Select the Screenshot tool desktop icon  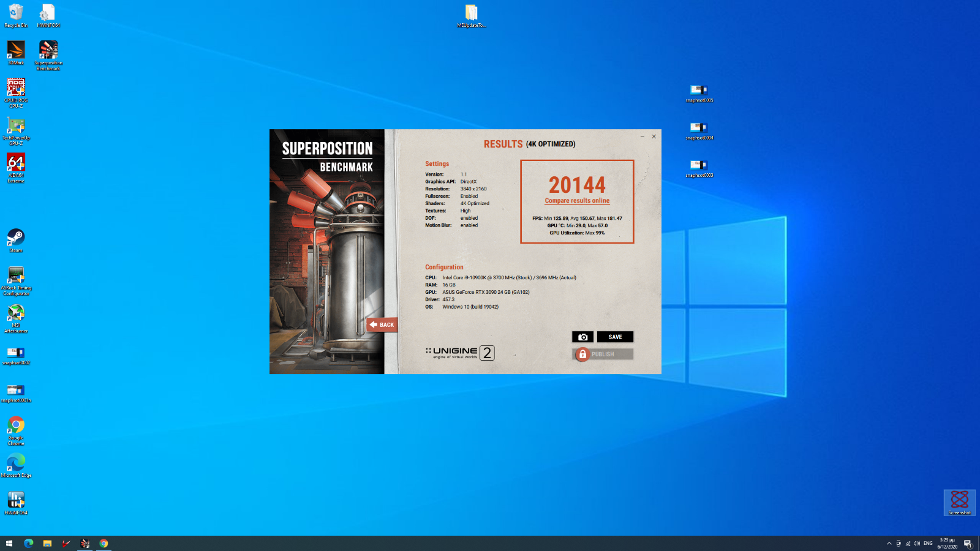(959, 503)
